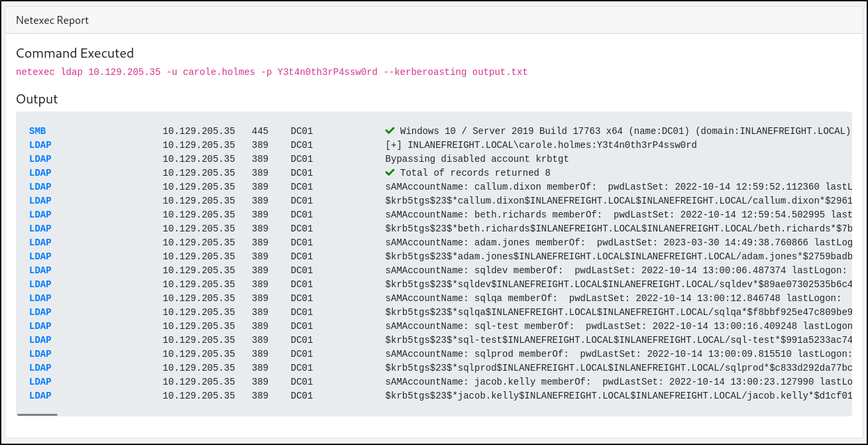Click port 445 in the SMB row
The height and width of the screenshot is (445, 868).
click(260, 131)
